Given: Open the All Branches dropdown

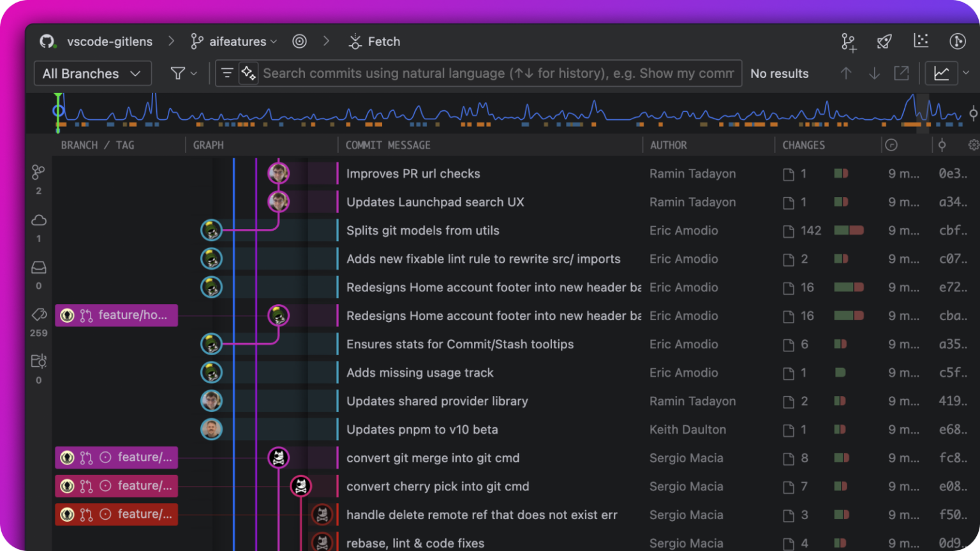Looking at the screenshot, I should (x=92, y=73).
